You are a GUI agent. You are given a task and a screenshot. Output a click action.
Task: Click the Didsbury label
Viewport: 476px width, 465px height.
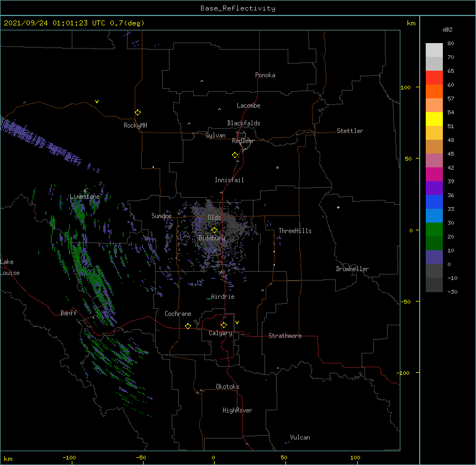pyautogui.click(x=212, y=238)
